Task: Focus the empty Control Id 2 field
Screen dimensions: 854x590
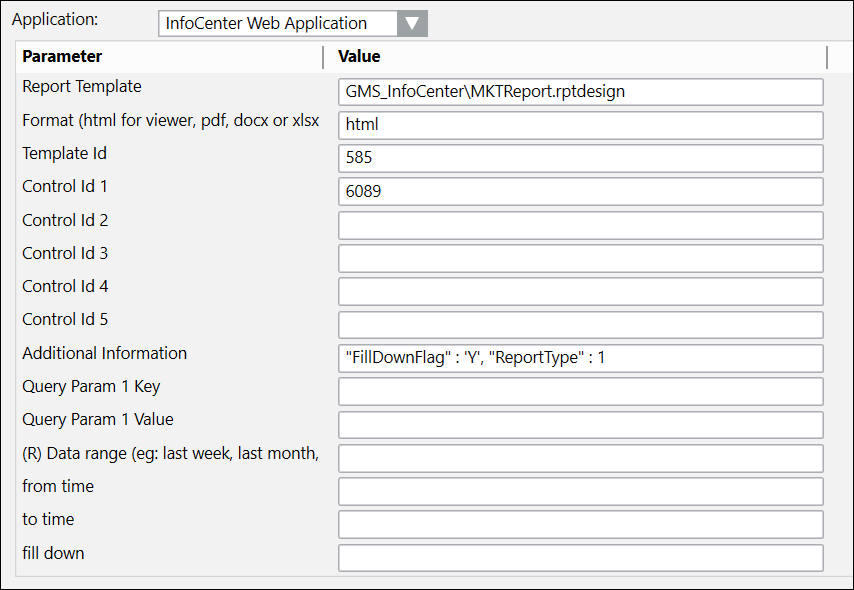Action: (x=580, y=225)
